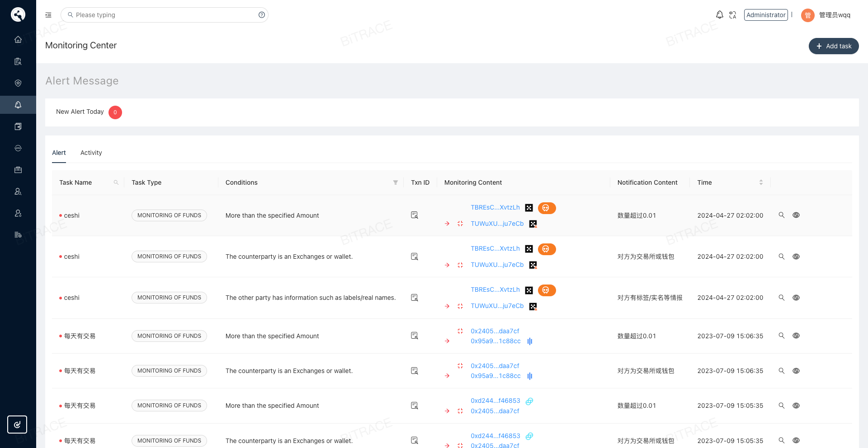868x448 pixels.
Task: Click the Please typing search field
Action: (x=165, y=15)
